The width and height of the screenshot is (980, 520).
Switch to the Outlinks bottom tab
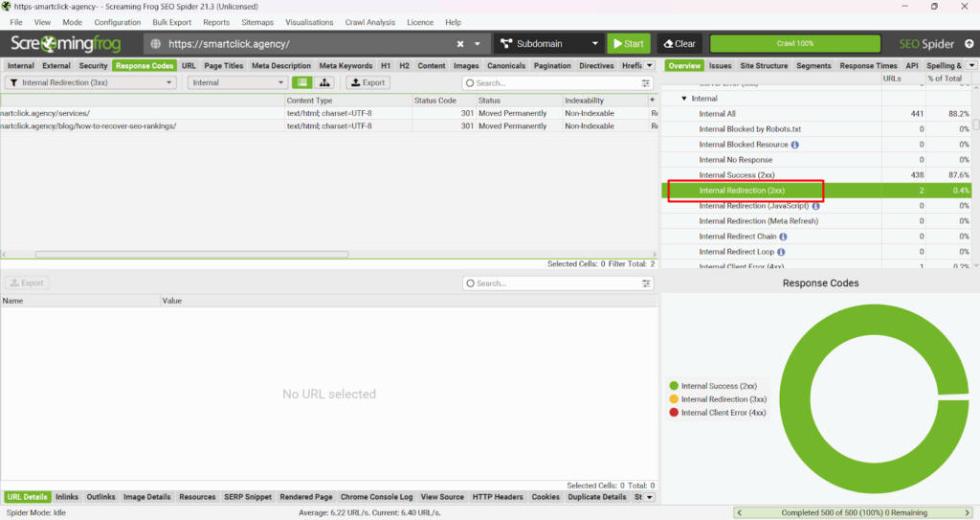point(100,497)
